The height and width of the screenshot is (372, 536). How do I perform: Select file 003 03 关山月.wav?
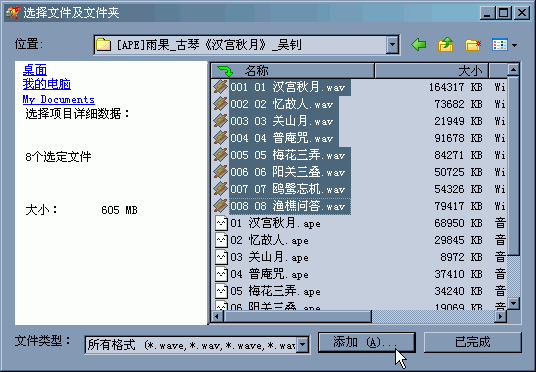[284, 121]
